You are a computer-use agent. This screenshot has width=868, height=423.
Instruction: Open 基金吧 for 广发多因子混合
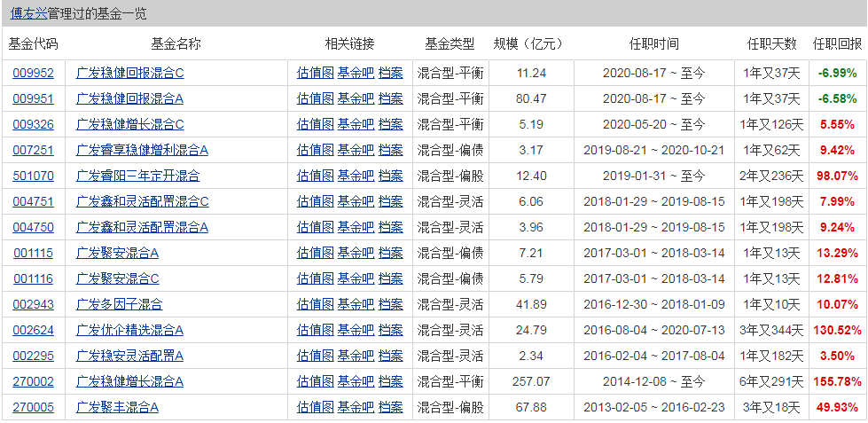(356, 304)
